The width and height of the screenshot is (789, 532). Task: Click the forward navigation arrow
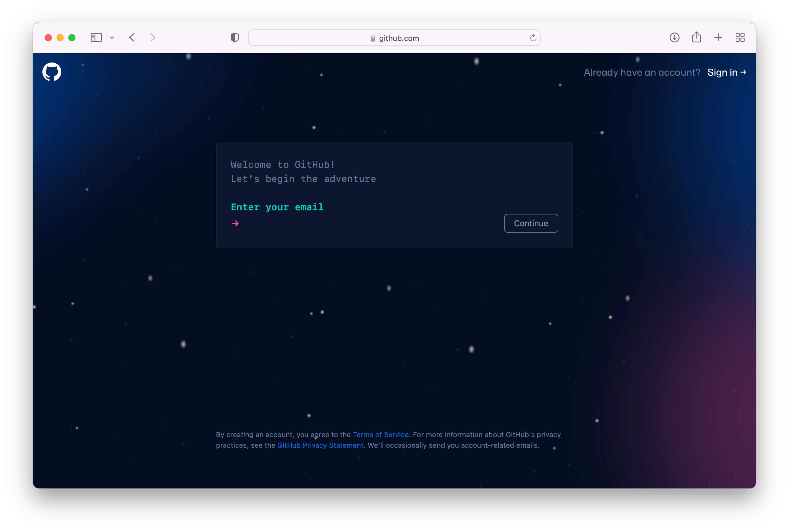pos(153,38)
